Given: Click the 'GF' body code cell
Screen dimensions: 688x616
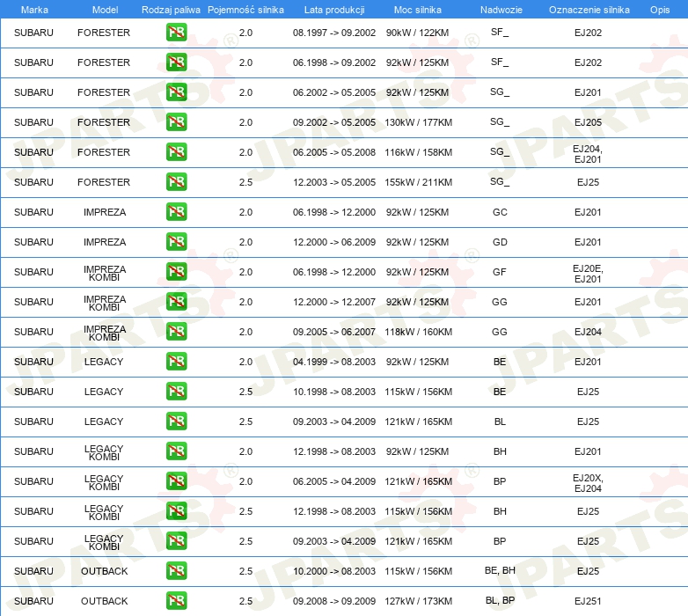Looking at the screenshot, I should point(500,272).
